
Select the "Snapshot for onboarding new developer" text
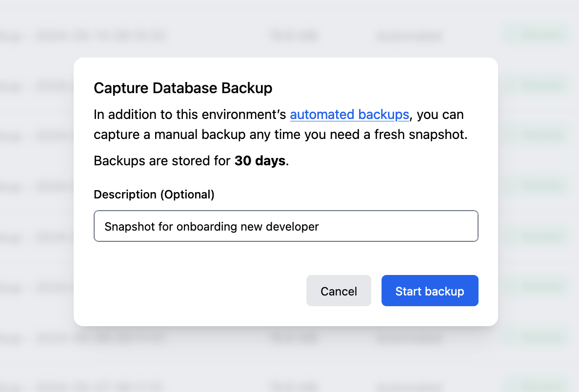point(211,226)
